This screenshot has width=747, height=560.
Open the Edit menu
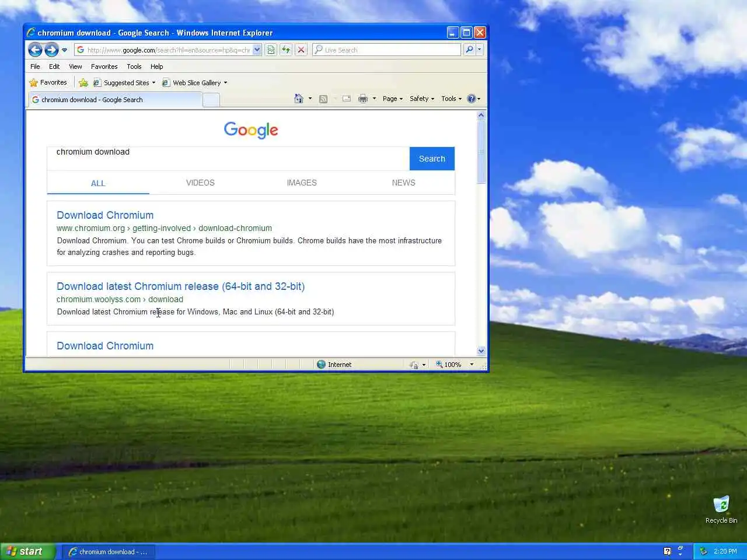coord(54,66)
